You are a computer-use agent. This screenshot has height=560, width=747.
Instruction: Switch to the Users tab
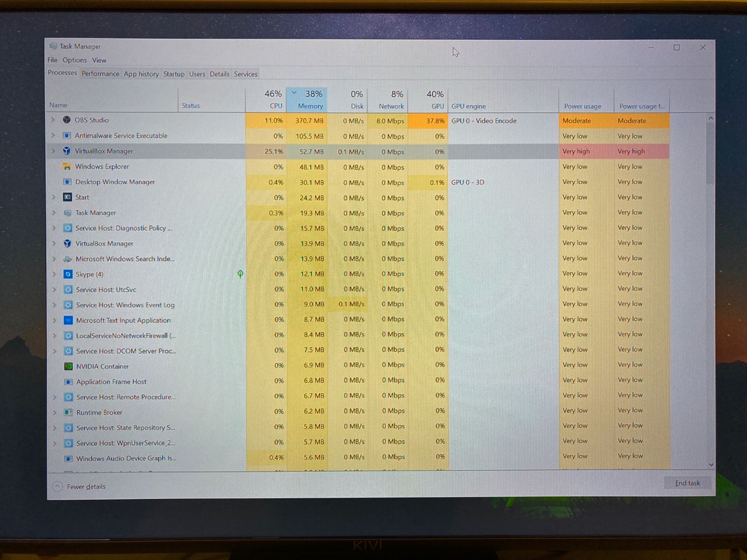[197, 74]
